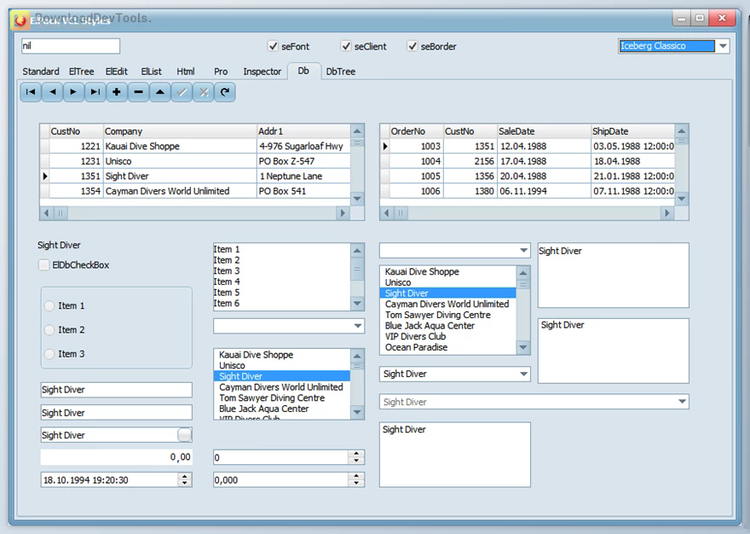
Task: Click the SaleDate column header
Action: [x=543, y=131]
